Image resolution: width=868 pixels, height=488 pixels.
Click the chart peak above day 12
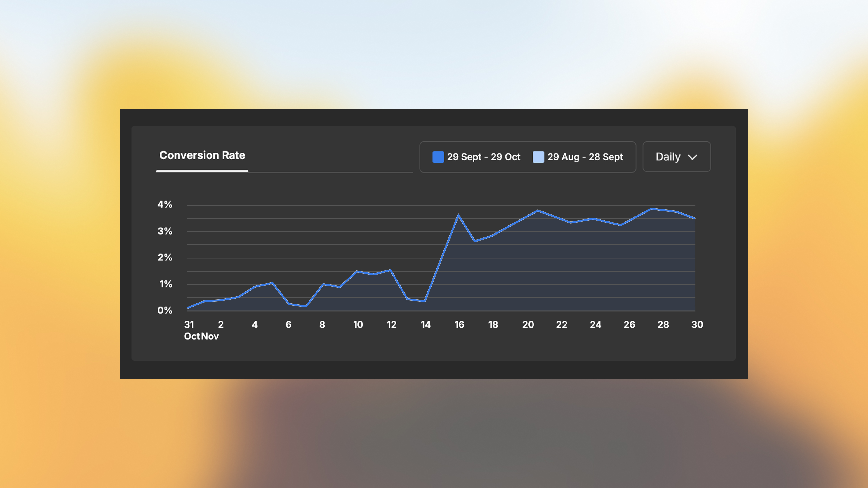[x=390, y=270]
